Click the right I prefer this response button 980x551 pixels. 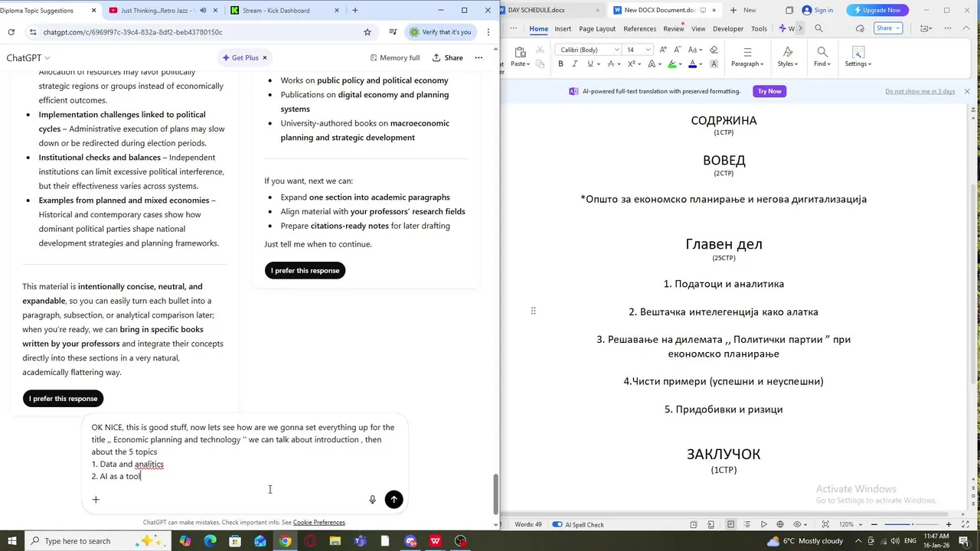pyautogui.click(x=305, y=270)
